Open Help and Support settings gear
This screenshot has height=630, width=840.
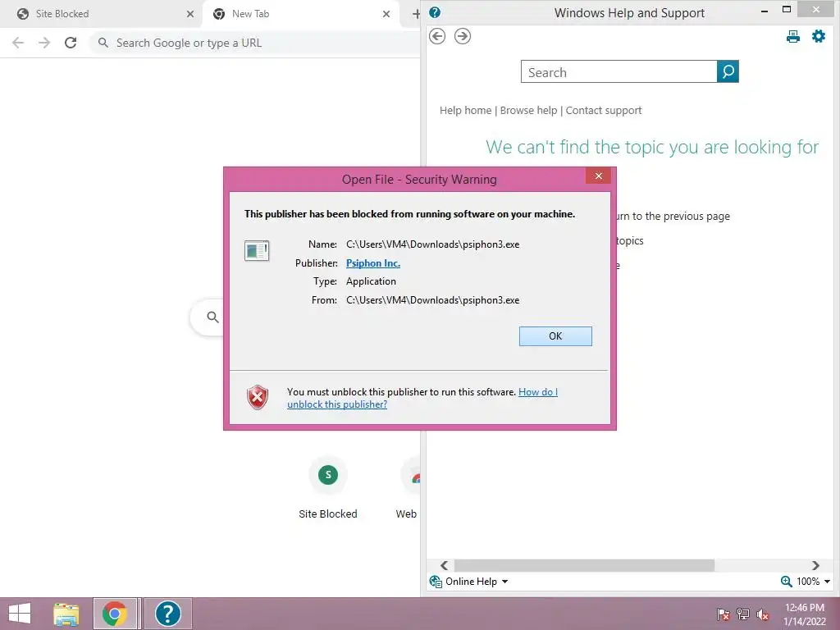pyautogui.click(x=819, y=36)
